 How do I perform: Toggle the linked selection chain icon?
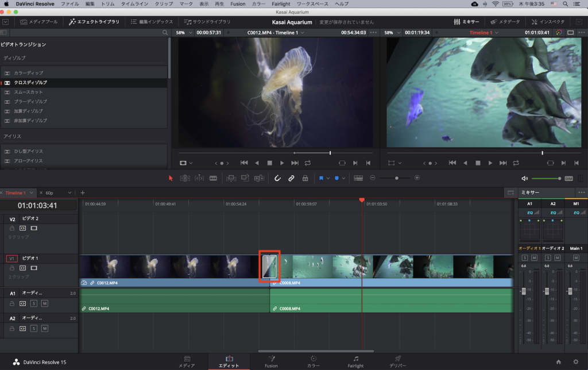(291, 178)
